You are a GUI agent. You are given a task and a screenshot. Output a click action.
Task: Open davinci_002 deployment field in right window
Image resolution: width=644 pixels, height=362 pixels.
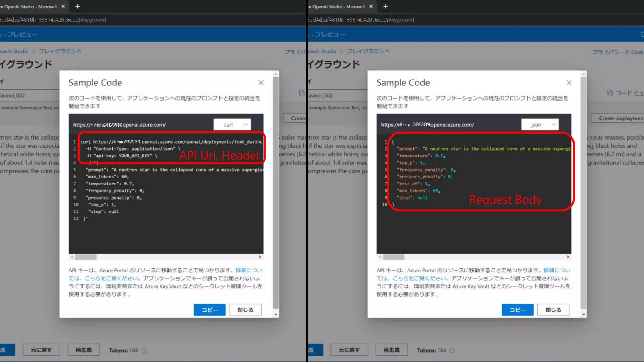(337, 95)
